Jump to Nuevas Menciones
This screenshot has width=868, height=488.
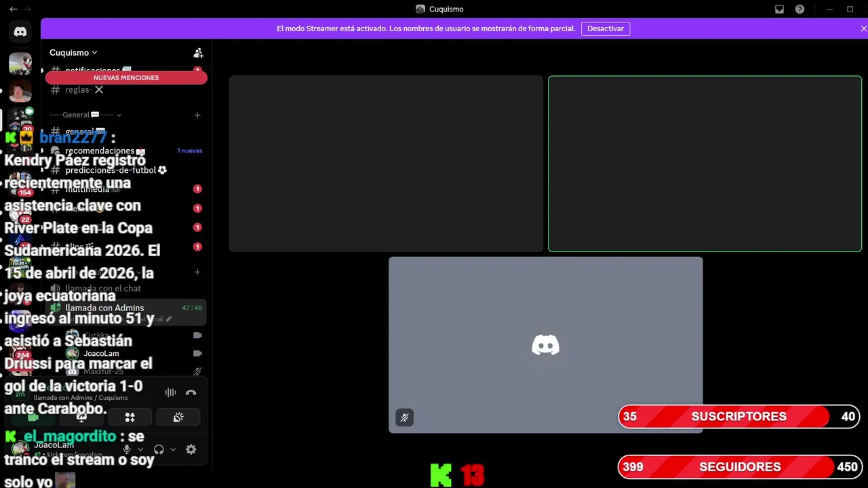coord(126,77)
